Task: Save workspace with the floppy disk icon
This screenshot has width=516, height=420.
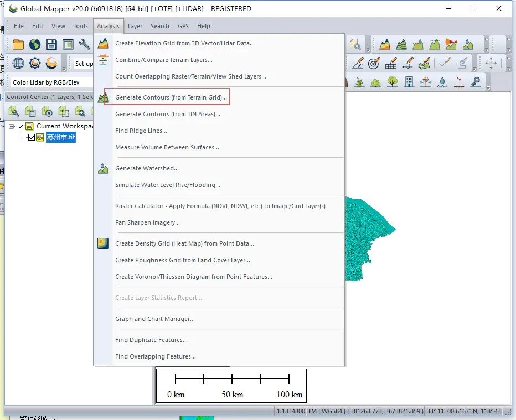Action: 51,44
